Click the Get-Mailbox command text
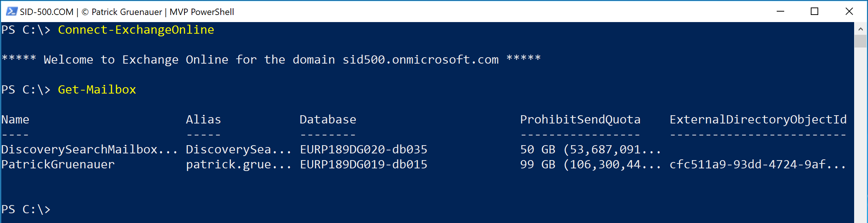868x223 pixels. (97, 90)
